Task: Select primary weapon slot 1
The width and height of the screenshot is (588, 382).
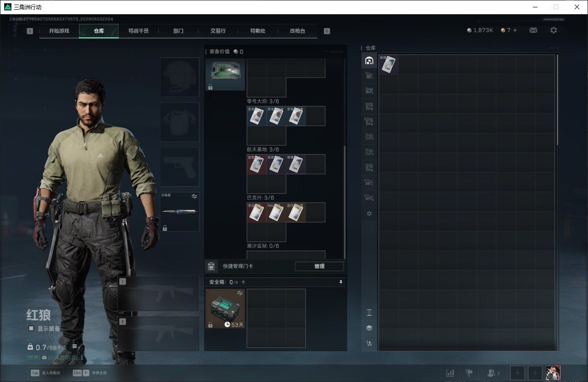Action: coord(158,294)
